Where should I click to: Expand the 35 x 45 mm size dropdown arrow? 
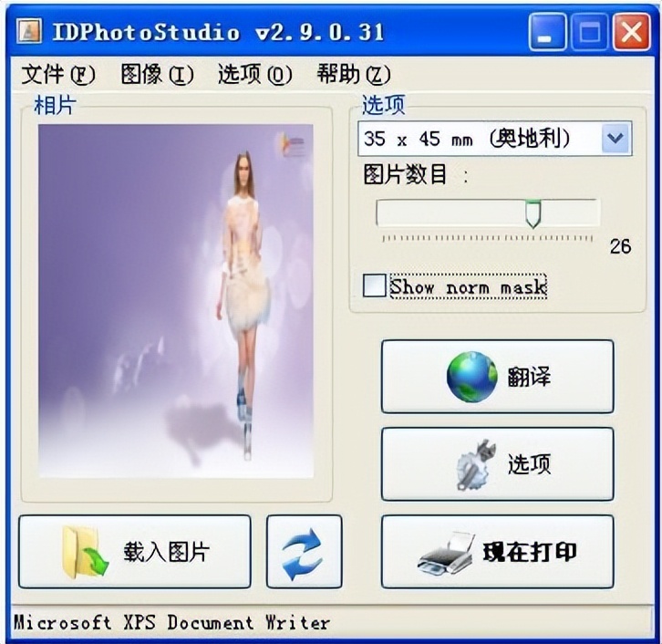(x=615, y=138)
